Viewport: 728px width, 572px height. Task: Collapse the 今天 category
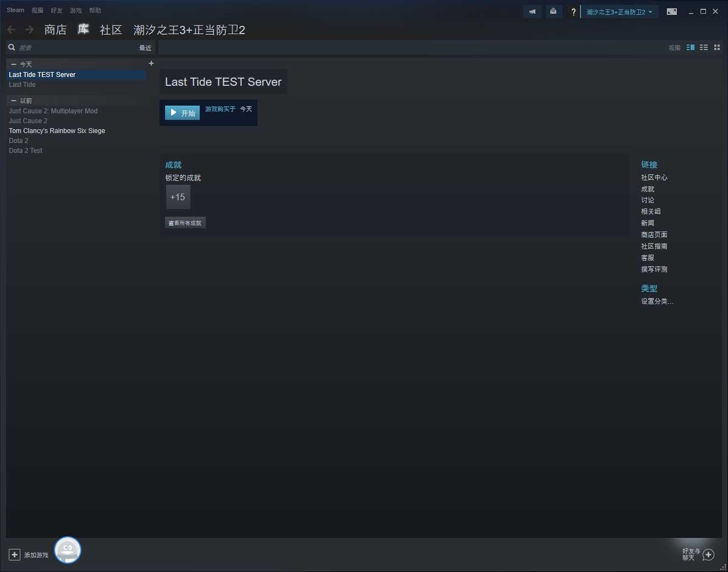14,64
